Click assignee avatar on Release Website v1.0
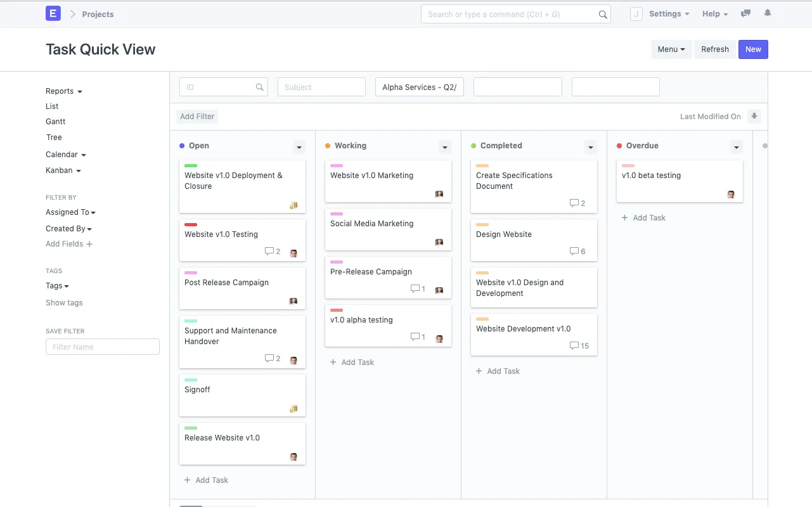Screen dimensions: 812x507 [x=293, y=457]
